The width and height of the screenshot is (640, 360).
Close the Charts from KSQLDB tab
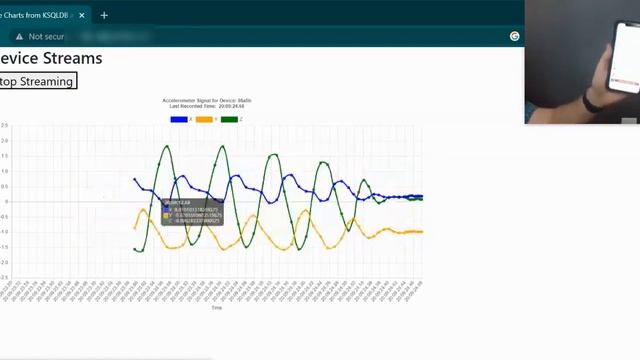82,16
